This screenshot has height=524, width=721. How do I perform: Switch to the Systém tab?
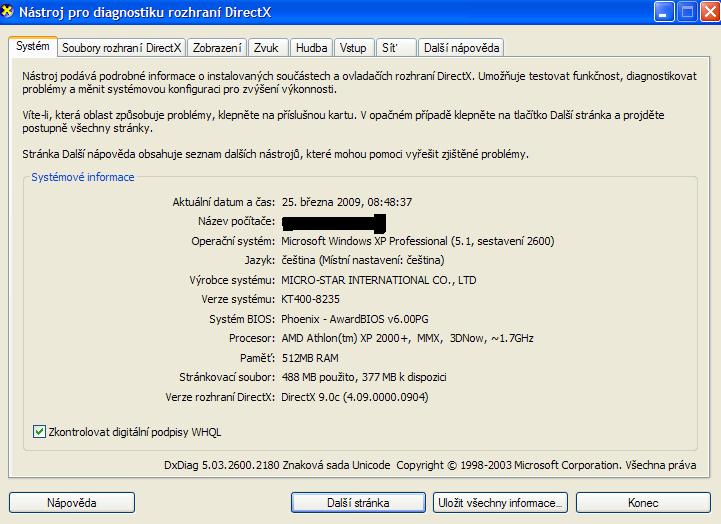pyautogui.click(x=33, y=47)
